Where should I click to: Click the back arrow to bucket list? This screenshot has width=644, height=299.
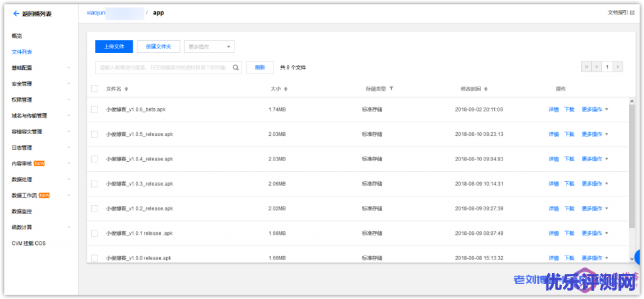point(16,13)
